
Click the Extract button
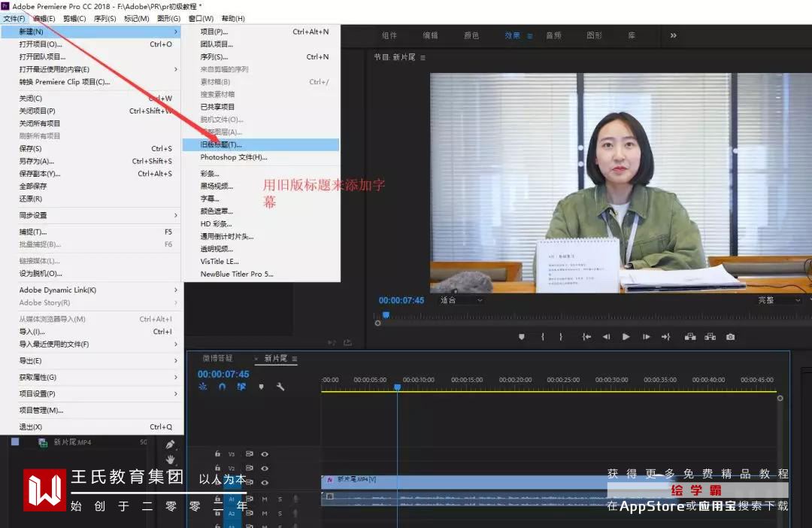(x=710, y=337)
